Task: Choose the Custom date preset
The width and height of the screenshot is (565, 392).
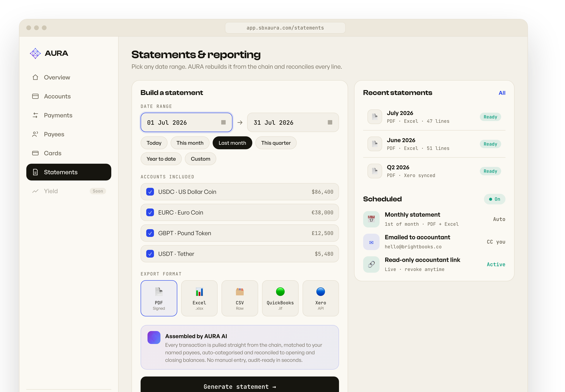Action: pos(200,159)
